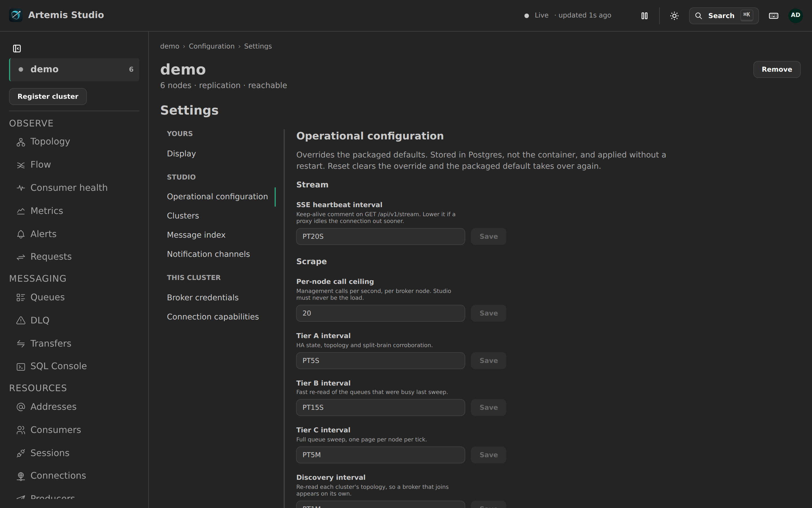This screenshot has width=812, height=508.
Task: Click the Artemis Studio logo icon
Action: click(x=16, y=15)
